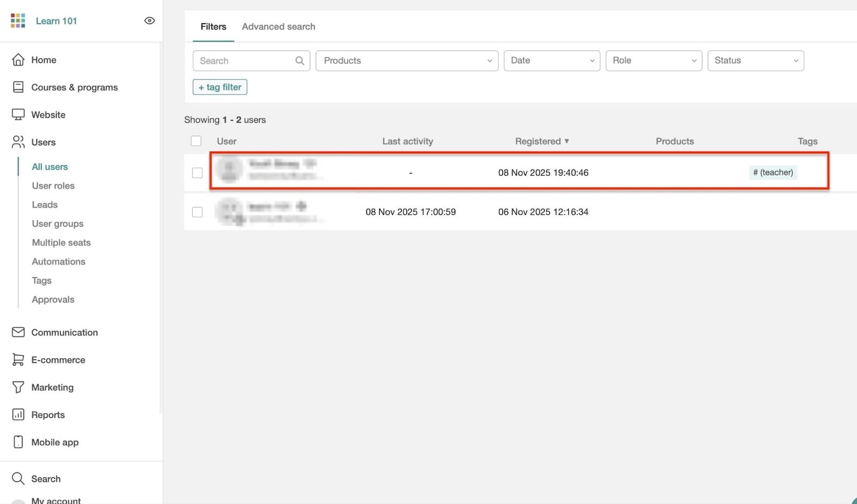Sort by the Last activity column header
The image size is (857, 504).
(x=408, y=141)
